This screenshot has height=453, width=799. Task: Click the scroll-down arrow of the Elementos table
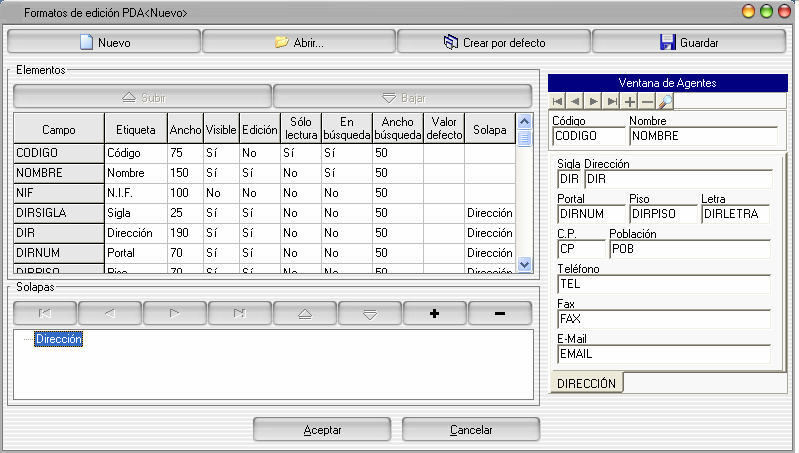click(525, 263)
